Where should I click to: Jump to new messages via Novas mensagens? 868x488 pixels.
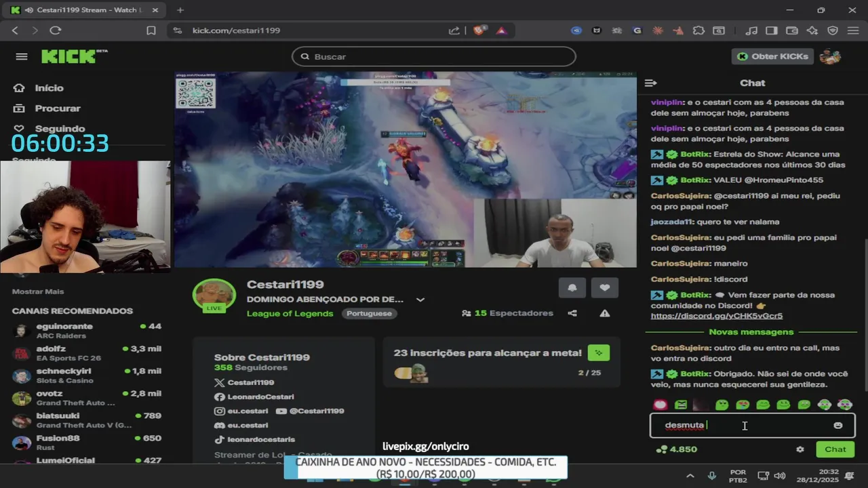point(751,332)
